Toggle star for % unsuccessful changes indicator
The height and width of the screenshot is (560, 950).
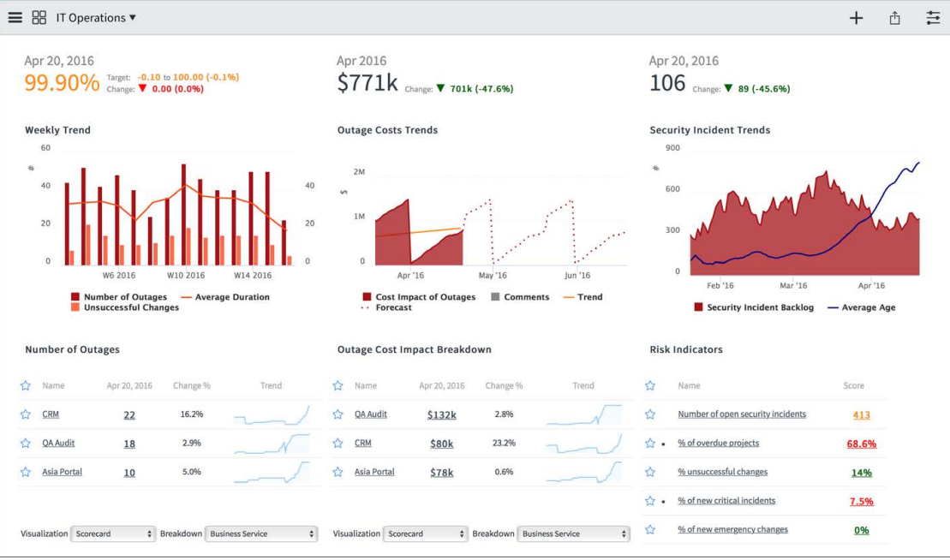click(x=650, y=472)
